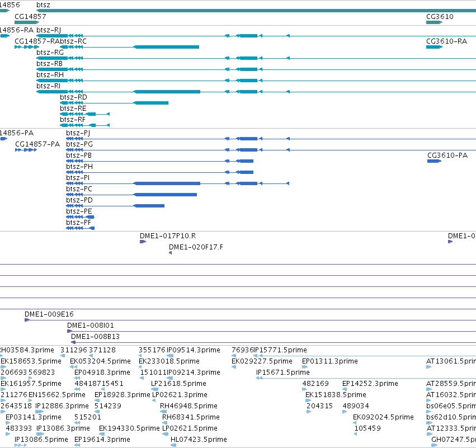Click the EK092024.5prime EST label
Viewport: 476px width, 448px height.
383,417
